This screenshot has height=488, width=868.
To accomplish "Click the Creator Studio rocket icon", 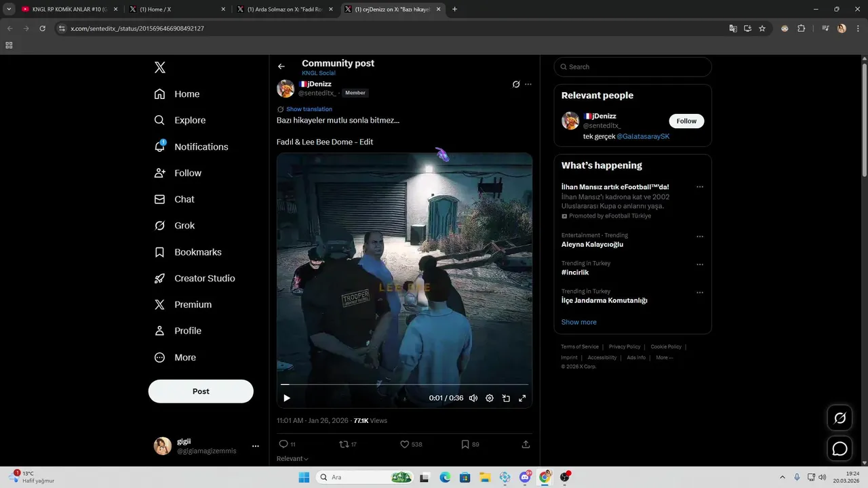I will click(159, 279).
